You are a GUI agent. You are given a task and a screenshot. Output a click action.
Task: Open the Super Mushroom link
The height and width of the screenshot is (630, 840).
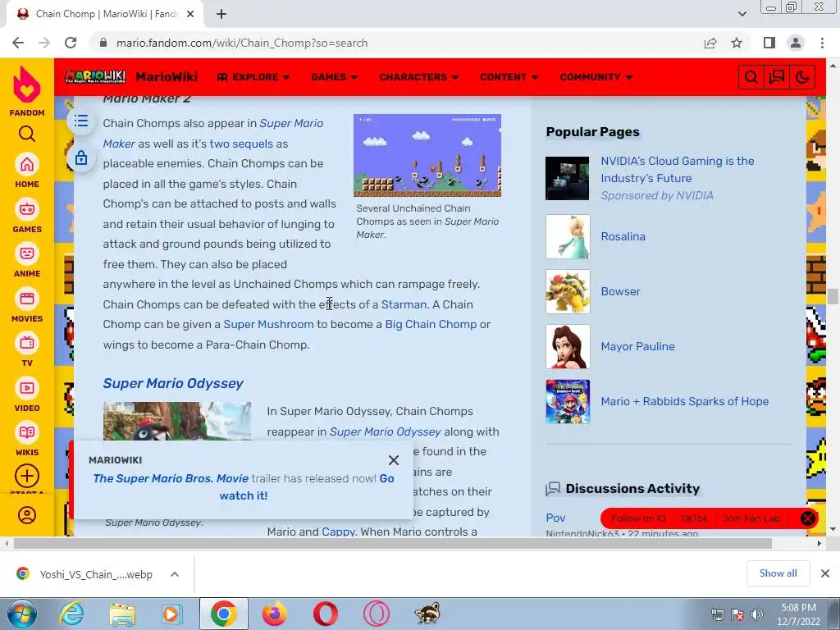[x=268, y=324]
